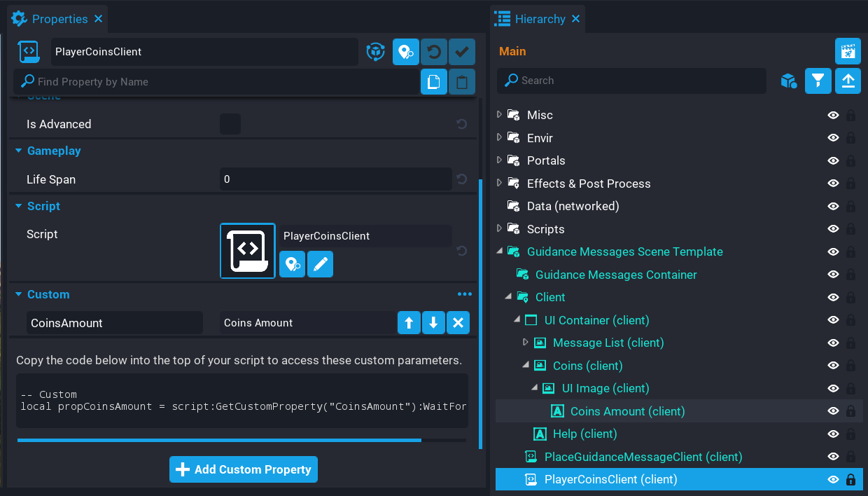Move CoinsAmount property down with arrow
The image size is (868, 496).
(433, 323)
